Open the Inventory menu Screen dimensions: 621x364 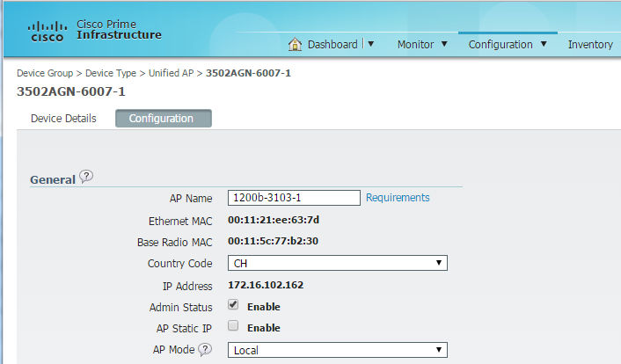590,44
